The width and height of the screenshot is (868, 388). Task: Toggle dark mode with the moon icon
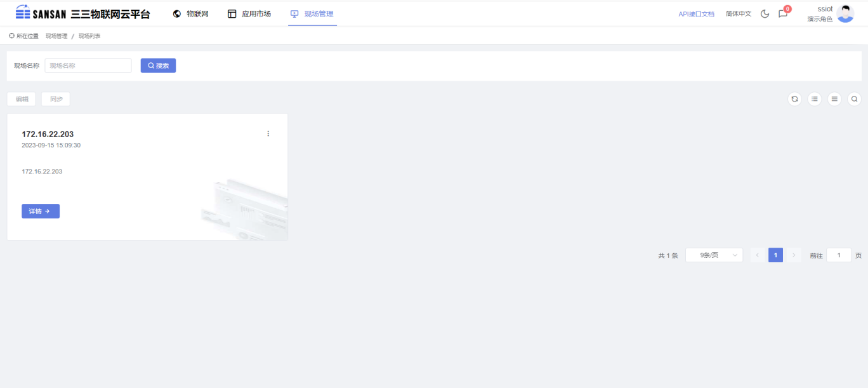765,13
